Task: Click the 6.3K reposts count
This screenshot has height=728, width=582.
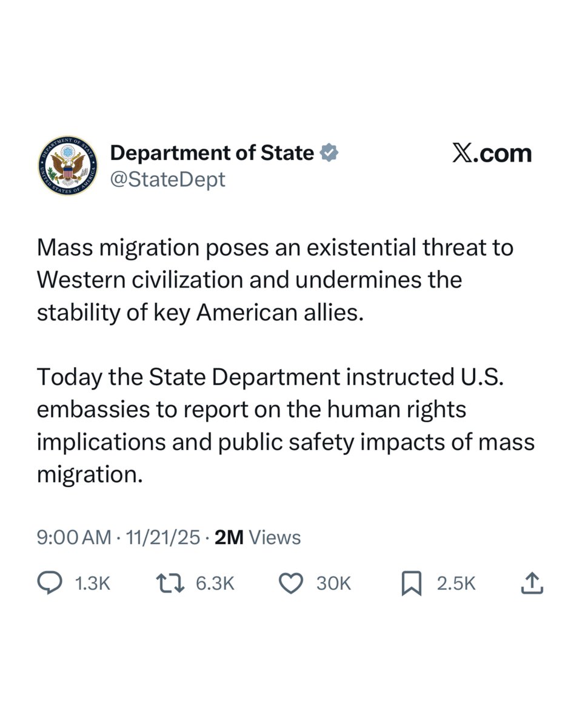Action: pos(216,584)
